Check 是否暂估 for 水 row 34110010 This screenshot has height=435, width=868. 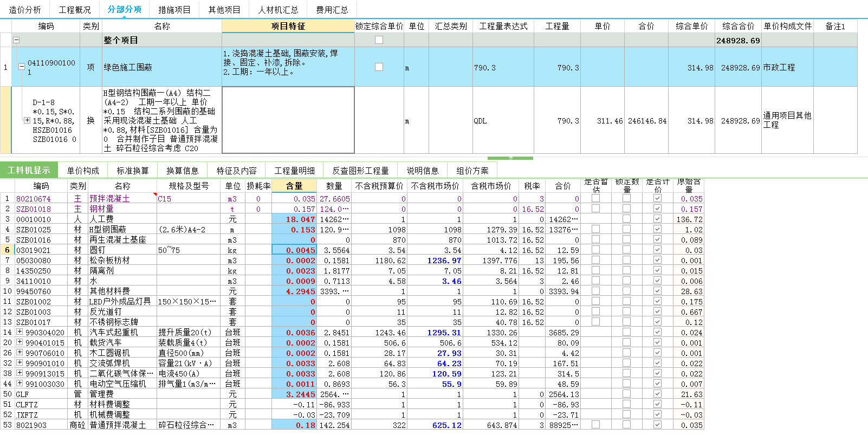coord(595,281)
